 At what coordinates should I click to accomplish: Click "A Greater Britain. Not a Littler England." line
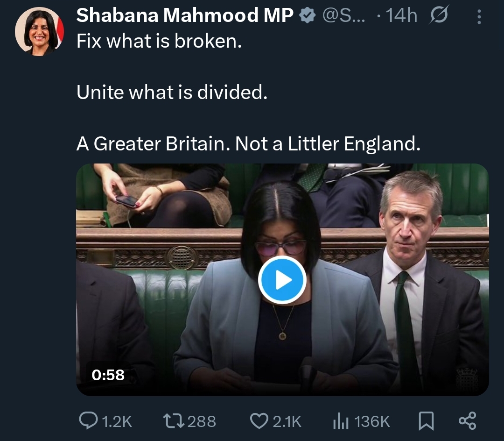(x=248, y=144)
